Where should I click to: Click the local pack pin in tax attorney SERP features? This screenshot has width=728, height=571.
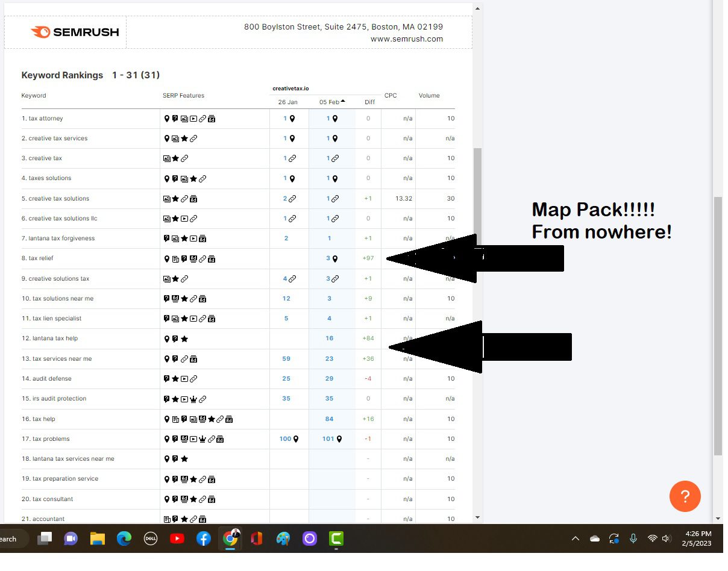pos(167,119)
